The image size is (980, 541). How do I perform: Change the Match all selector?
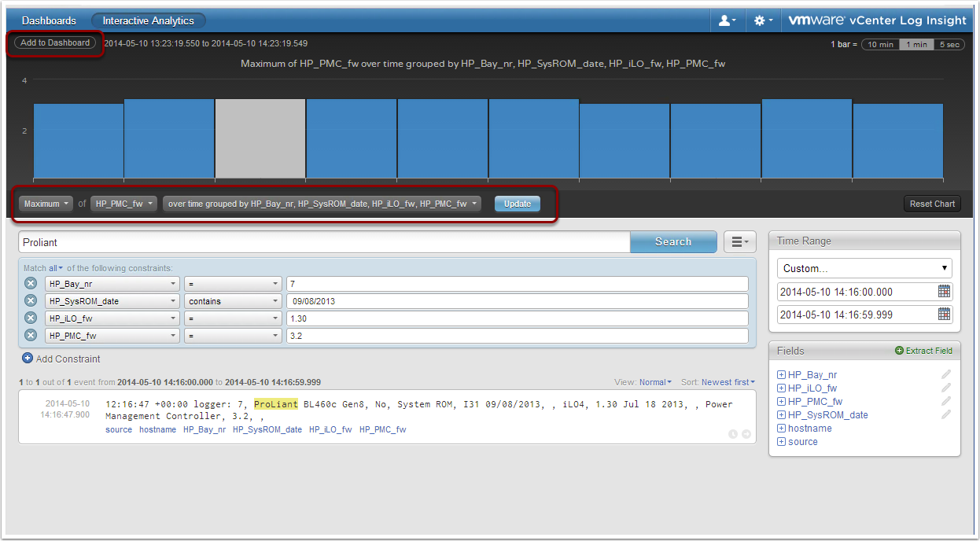[x=55, y=268]
